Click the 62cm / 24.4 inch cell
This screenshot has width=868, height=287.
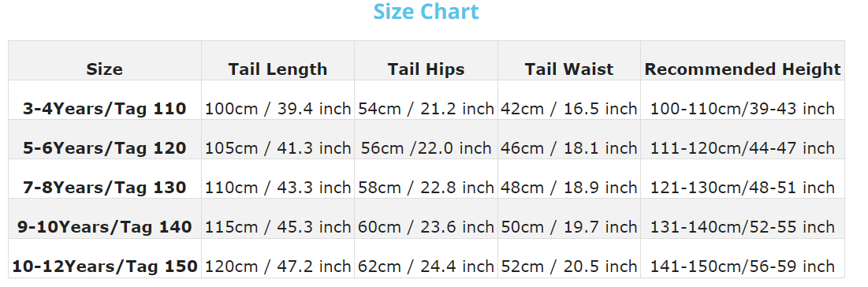(x=426, y=266)
